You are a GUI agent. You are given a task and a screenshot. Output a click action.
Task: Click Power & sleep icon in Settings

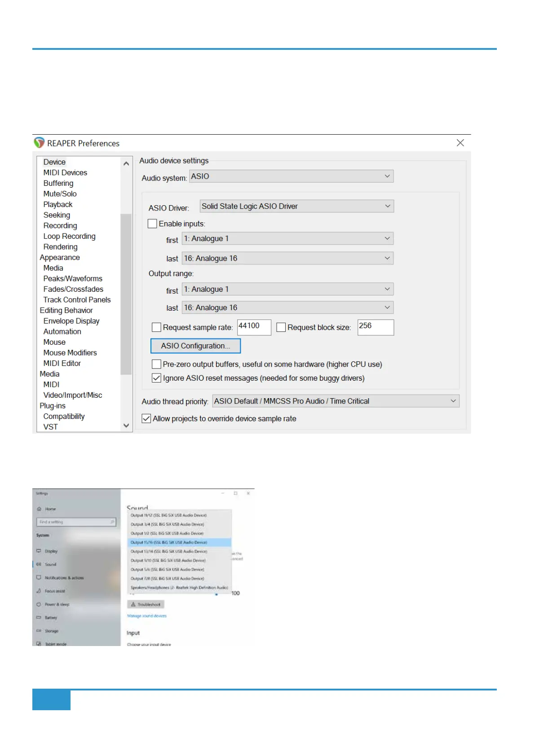39,604
